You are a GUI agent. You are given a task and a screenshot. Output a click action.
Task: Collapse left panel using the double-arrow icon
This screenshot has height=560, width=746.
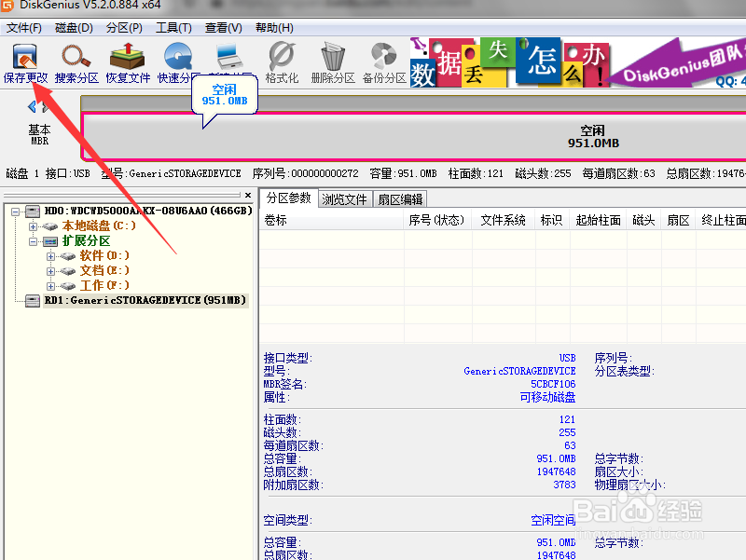click(x=37, y=105)
